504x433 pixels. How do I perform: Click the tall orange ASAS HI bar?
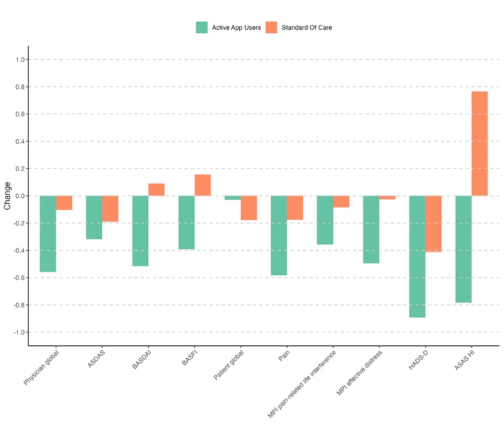click(480, 143)
